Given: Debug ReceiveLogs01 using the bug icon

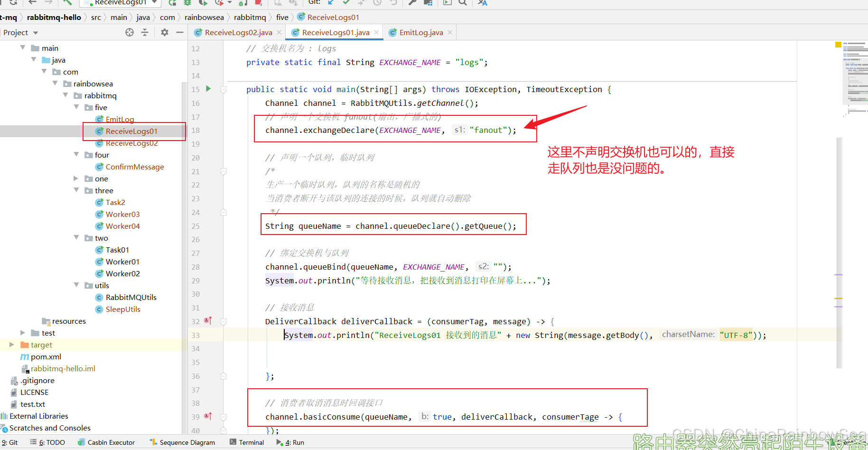Looking at the screenshot, I should [187, 3].
